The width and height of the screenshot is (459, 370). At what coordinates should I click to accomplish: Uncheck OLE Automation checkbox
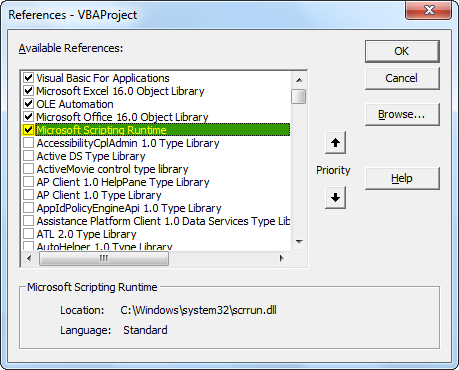pyautogui.click(x=28, y=104)
